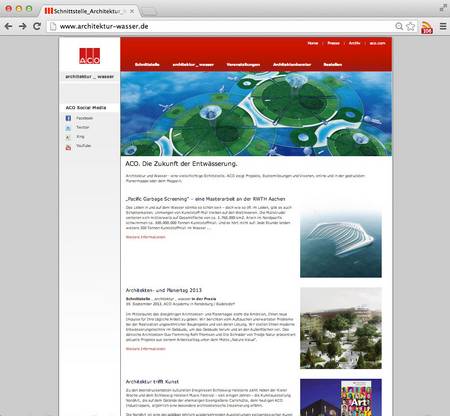Open the Veranstaltungen navigation menu

tap(243, 64)
